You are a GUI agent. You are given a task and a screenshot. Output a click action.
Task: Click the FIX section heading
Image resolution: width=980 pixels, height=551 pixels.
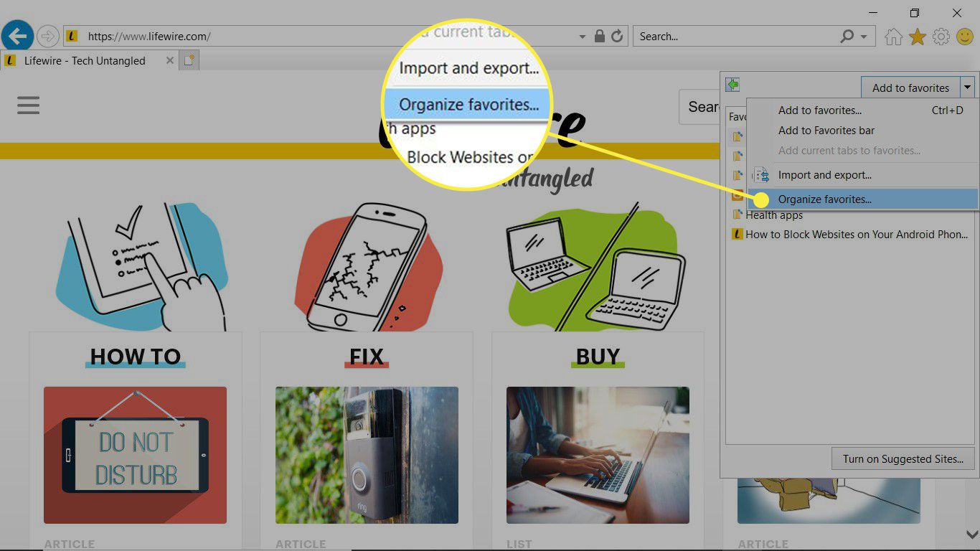(367, 357)
